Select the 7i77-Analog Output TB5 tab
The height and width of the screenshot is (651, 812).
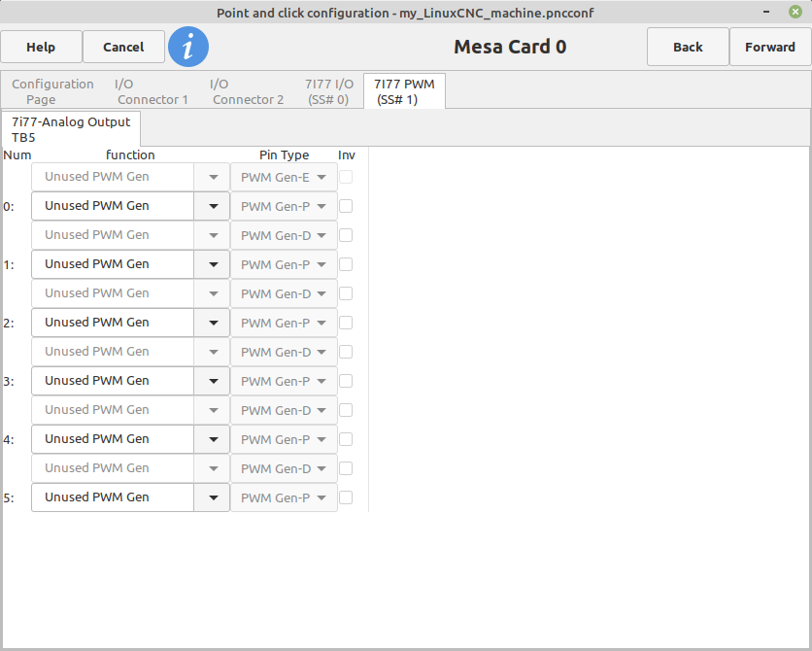[71, 129]
